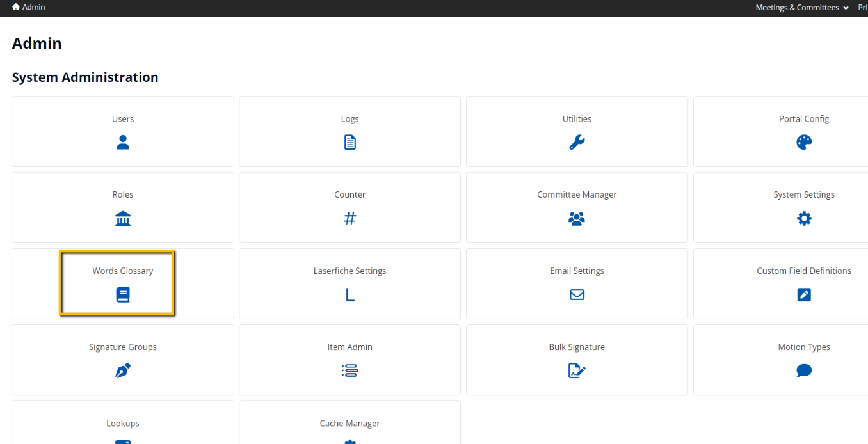
Task: Open the Cache Manager tile label
Action: [x=350, y=423]
